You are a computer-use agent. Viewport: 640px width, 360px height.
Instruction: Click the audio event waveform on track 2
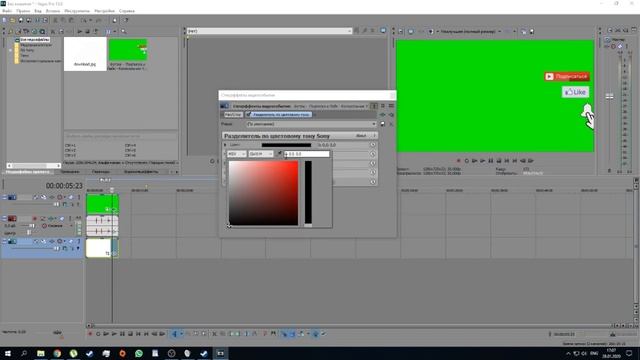[102, 226]
